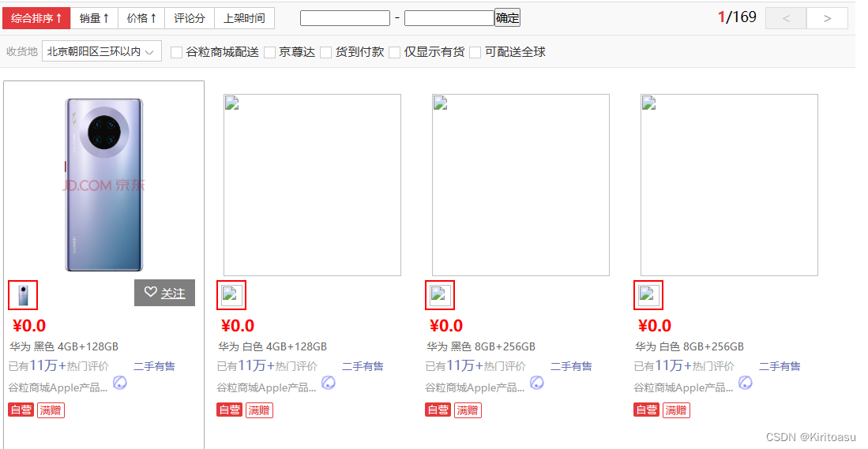Open product title 华为 黑色 4GB+128GB
The width and height of the screenshot is (868, 449).
click(x=64, y=346)
